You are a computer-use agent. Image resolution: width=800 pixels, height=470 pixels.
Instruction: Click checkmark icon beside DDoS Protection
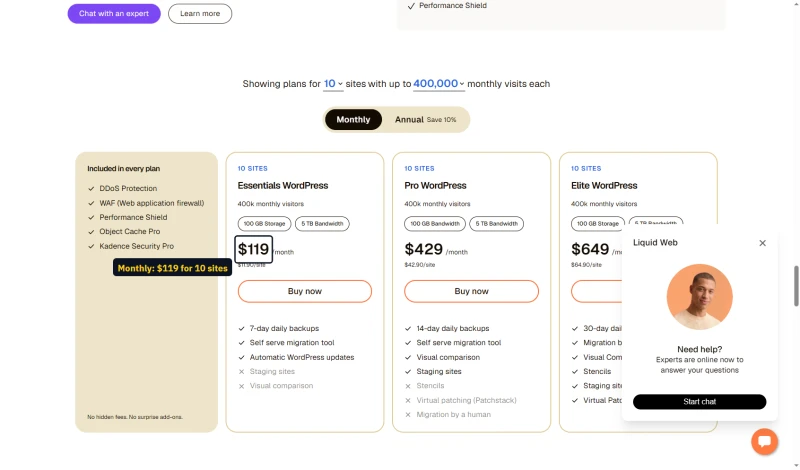pos(91,189)
